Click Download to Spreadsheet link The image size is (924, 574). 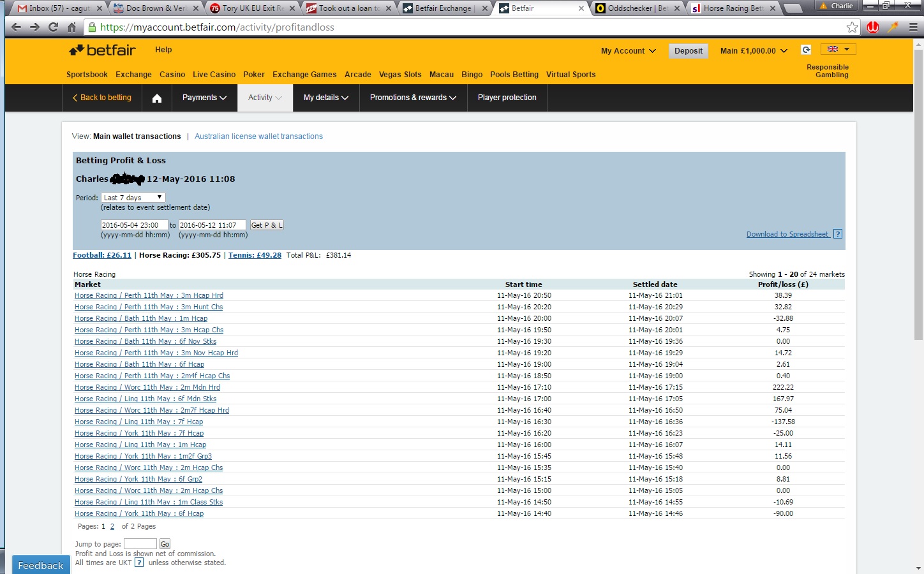[787, 234]
